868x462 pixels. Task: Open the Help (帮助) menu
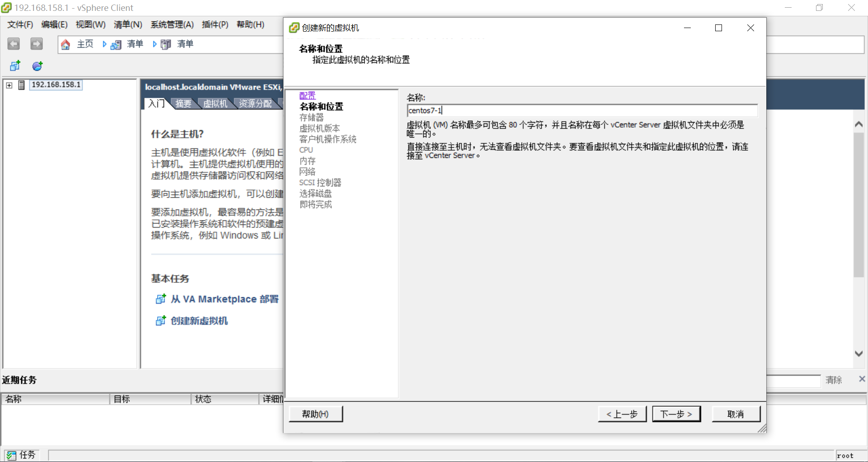(250, 24)
